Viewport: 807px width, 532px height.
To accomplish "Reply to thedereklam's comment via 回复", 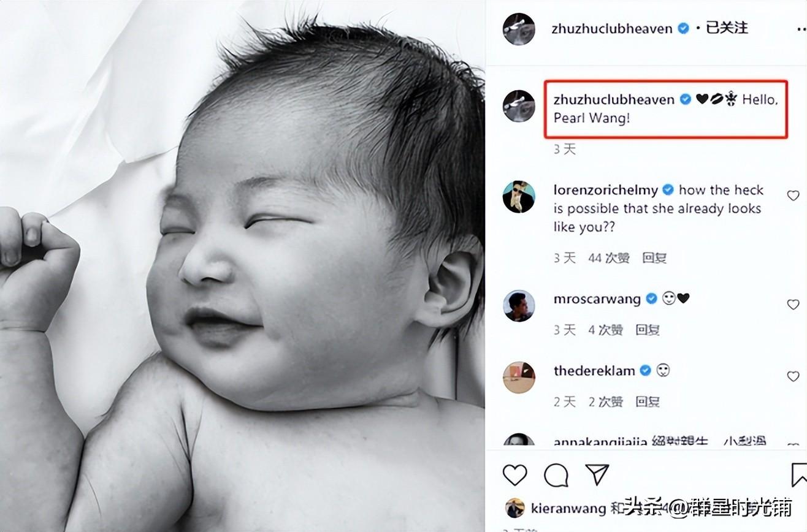I will (x=648, y=401).
